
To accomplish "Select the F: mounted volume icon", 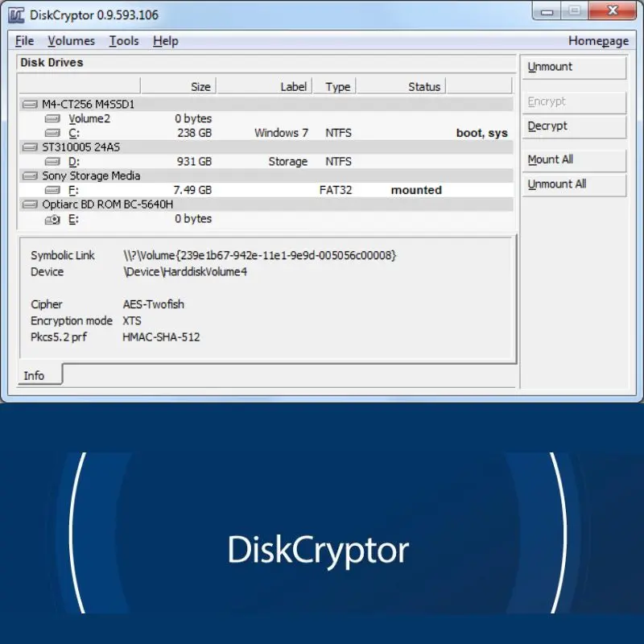I will click(x=53, y=190).
